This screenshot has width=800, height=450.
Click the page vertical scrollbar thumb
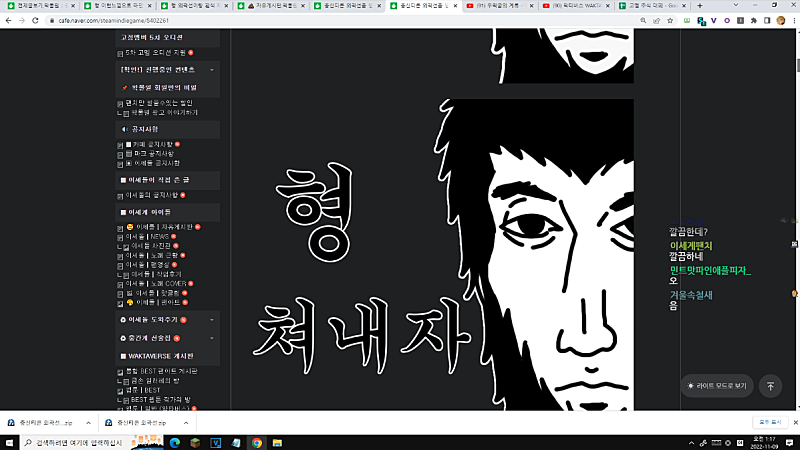click(x=797, y=66)
